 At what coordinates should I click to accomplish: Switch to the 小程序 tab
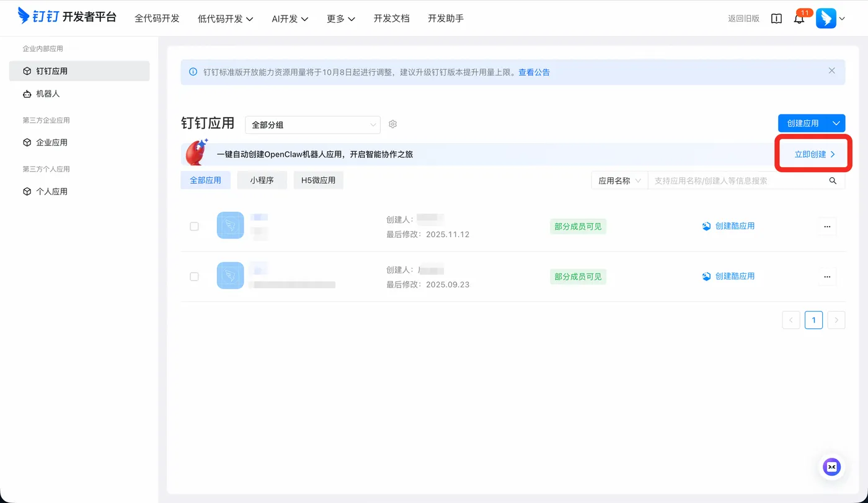click(262, 180)
